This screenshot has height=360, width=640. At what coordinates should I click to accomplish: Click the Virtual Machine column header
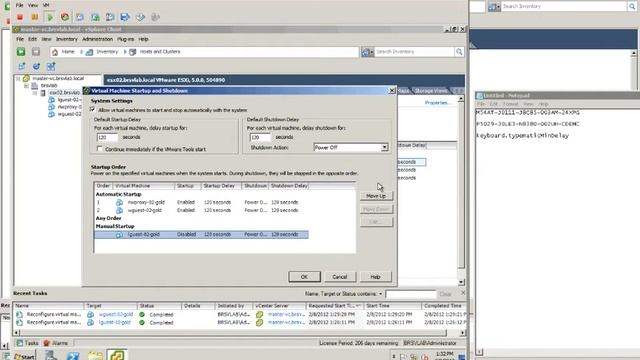pos(143,186)
